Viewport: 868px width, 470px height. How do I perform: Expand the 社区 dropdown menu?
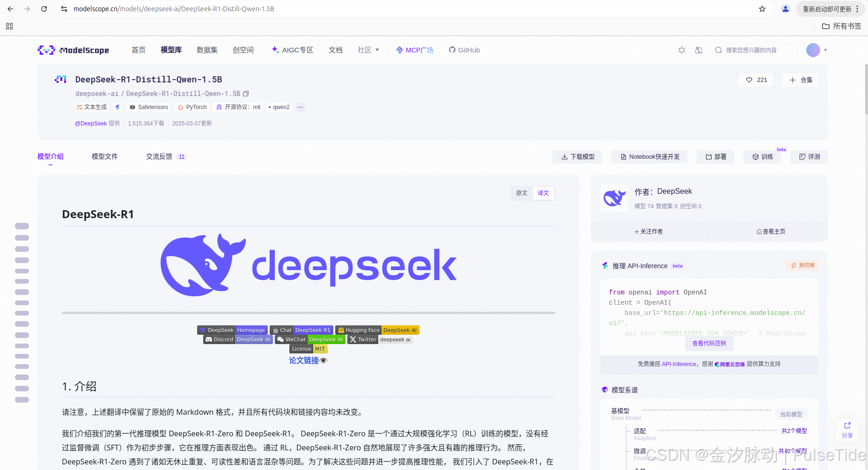point(368,50)
